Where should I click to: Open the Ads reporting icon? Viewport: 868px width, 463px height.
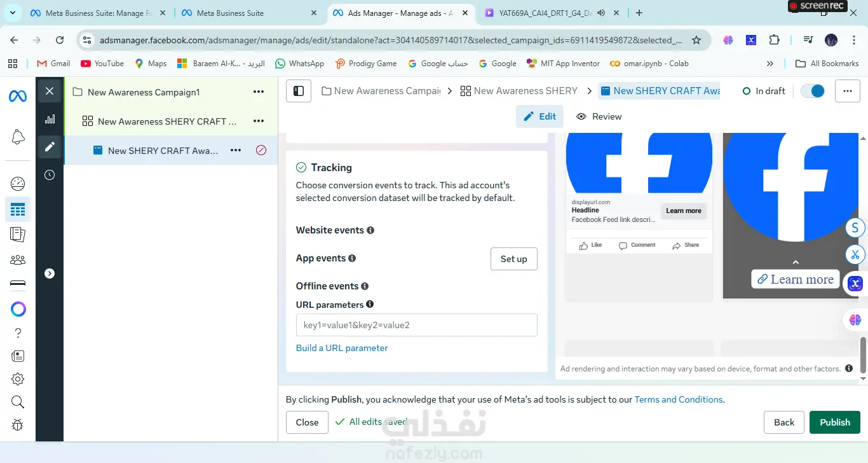coord(18,234)
